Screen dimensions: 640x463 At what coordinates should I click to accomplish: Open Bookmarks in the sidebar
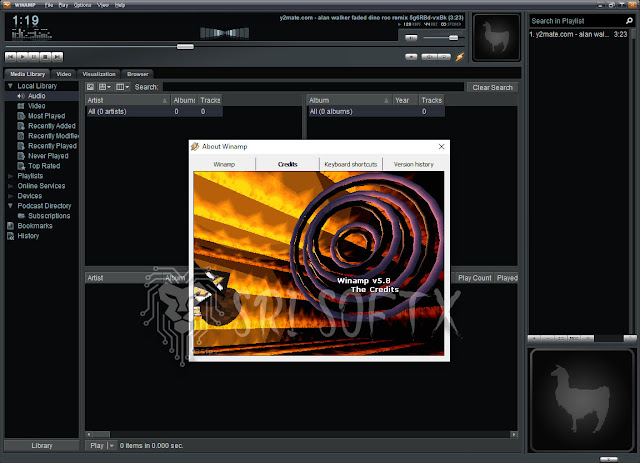pyautogui.click(x=35, y=226)
